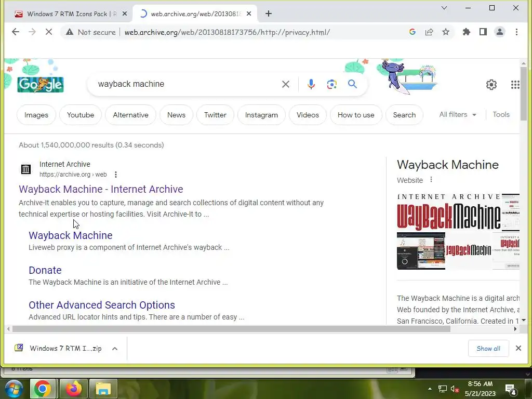532x399 pixels.
Task: Close the web.archive.org tab
Action: pos(249,14)
